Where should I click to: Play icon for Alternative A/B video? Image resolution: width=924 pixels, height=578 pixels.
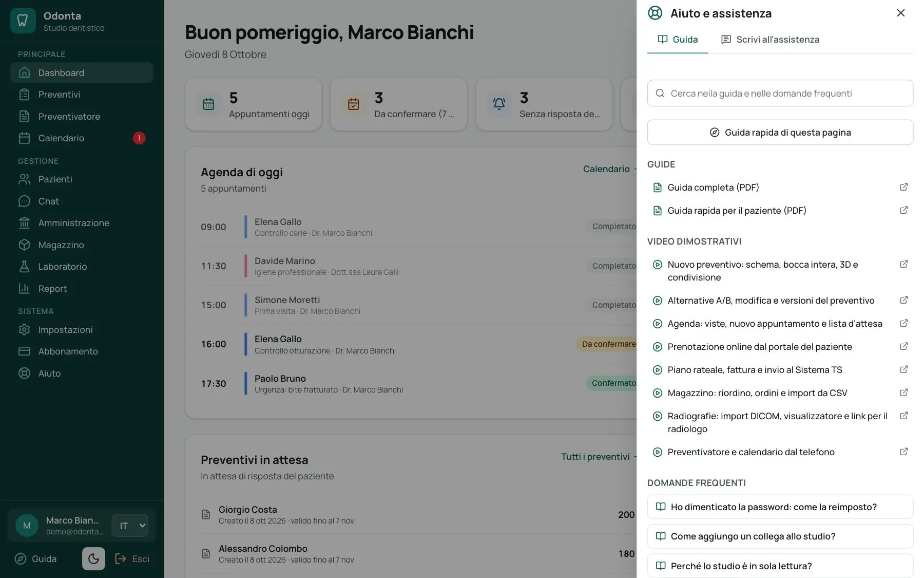click(x=657, y=301)
